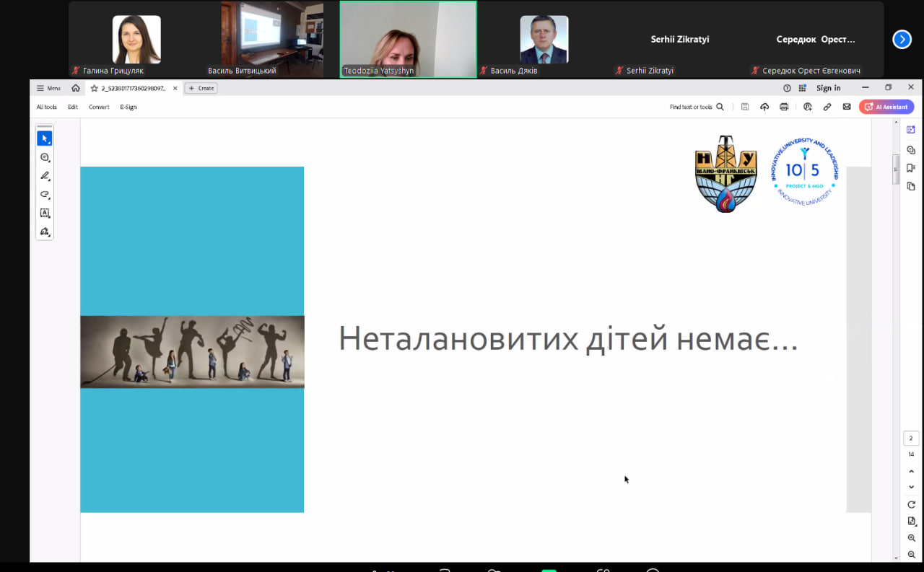This screenshot has height=572, width=924.
Task: Open the All tools menu
Action: click(47, 107)
